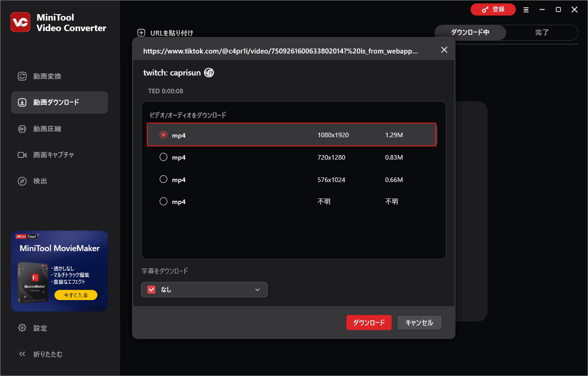This screenshot has width=588, height=376.
Task: Select the mp4 720x1280 radio button
Action: pos(163,157)
